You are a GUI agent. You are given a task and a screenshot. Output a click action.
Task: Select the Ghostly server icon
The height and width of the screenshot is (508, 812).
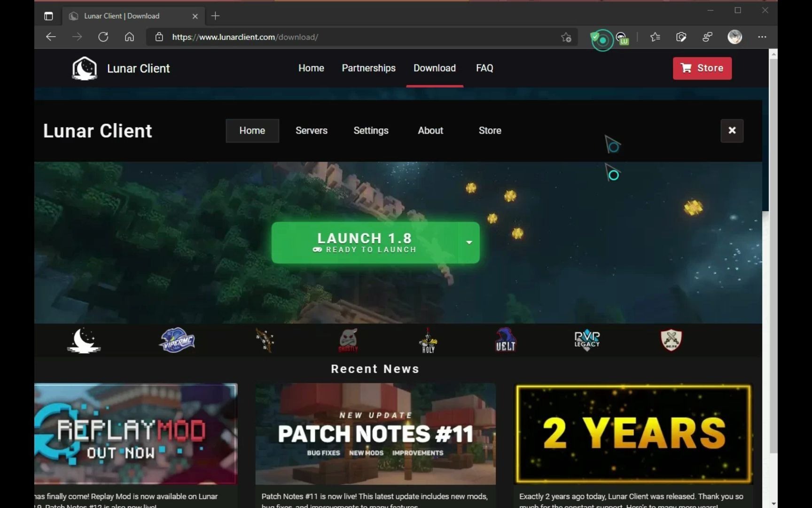coord(348,340)
